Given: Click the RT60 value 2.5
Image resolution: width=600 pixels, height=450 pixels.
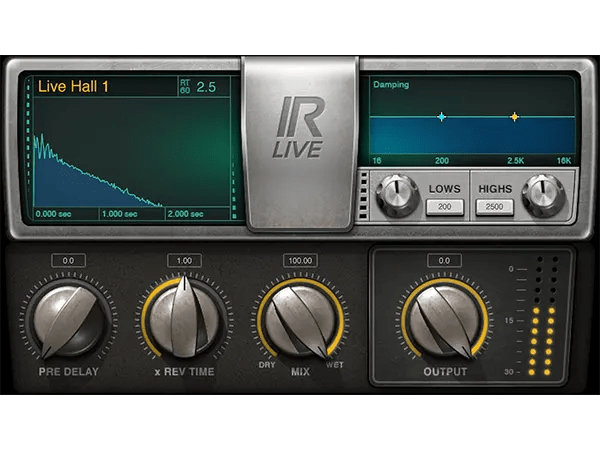Looking at the screenshot, I should [x=206, y=87].
